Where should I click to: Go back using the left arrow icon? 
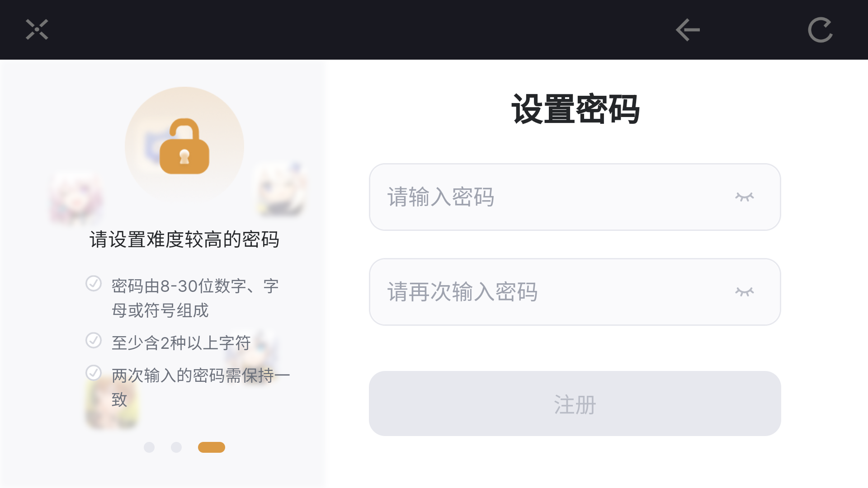(688, 30)
